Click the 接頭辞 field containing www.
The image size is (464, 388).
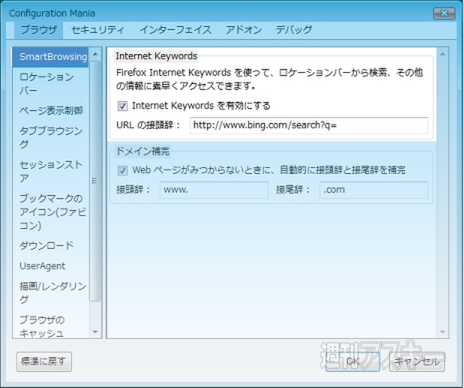[x=214, y=190]
